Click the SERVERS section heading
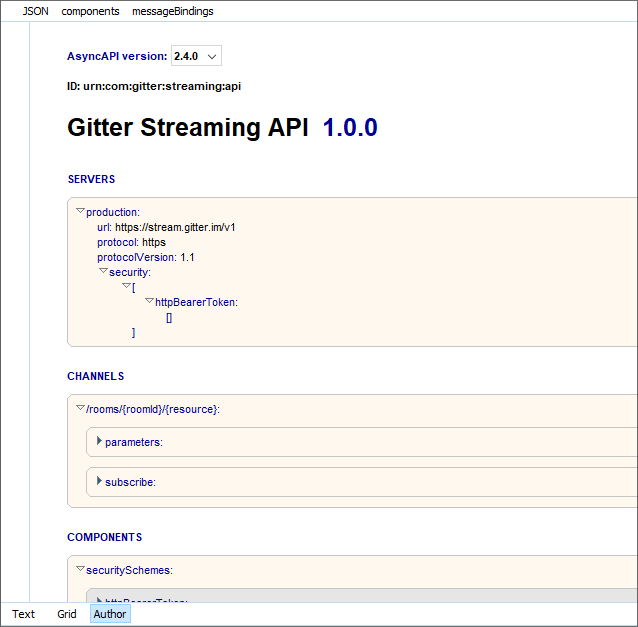 click(x=92, y=179)
